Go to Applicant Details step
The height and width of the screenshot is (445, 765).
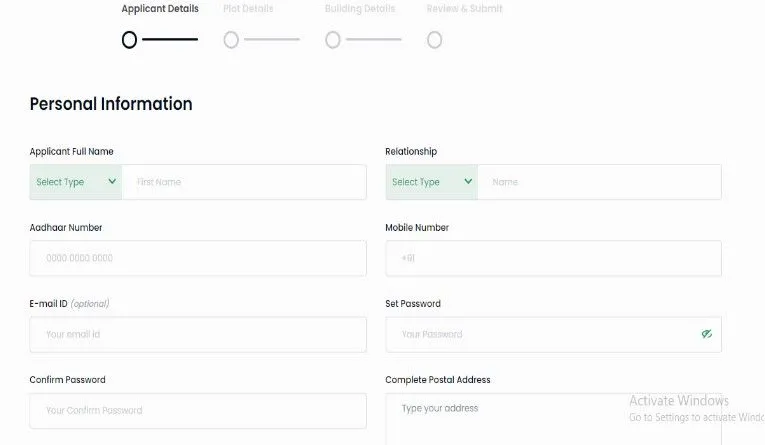[160, 9]
